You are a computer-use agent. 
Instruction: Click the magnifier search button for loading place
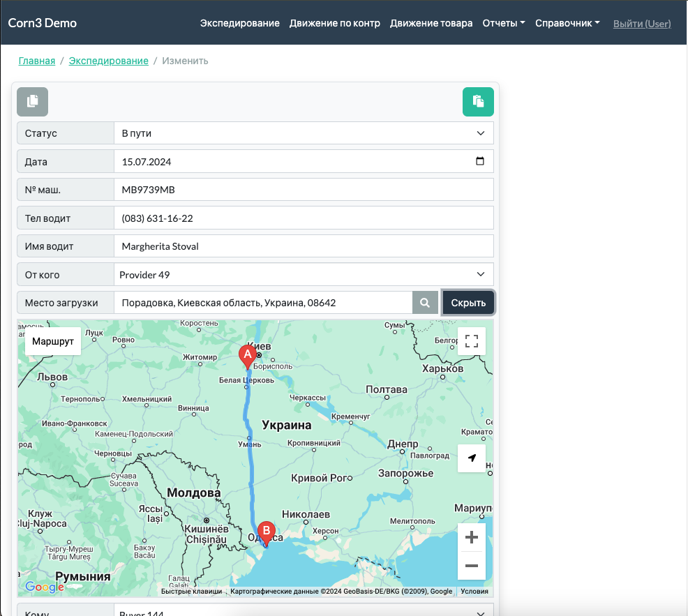coord(424,303)
